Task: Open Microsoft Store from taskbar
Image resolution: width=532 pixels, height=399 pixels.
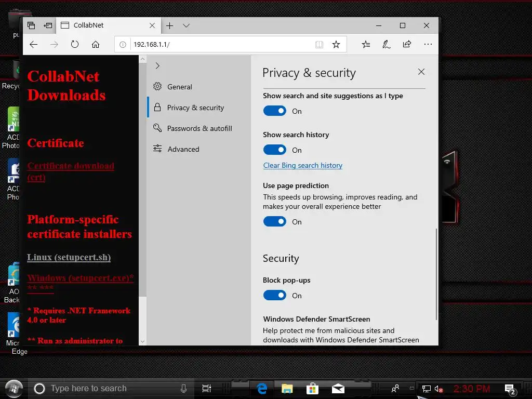Action: [312, 389]
